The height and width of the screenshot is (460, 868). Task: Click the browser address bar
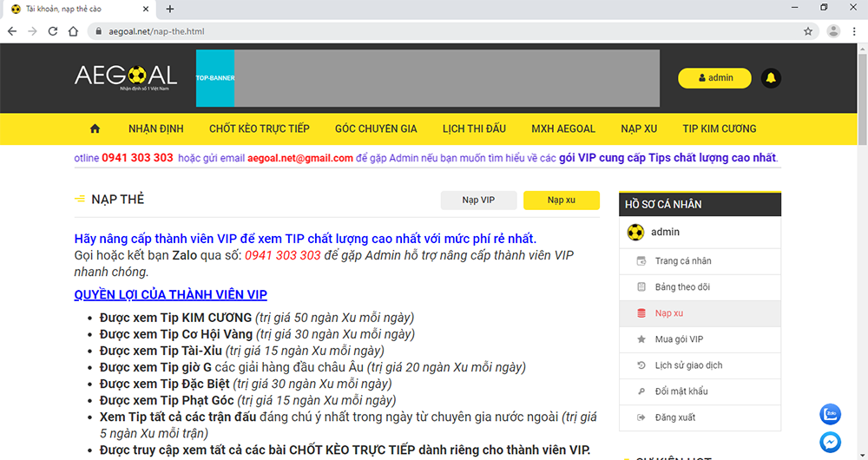tap(434, 31)
